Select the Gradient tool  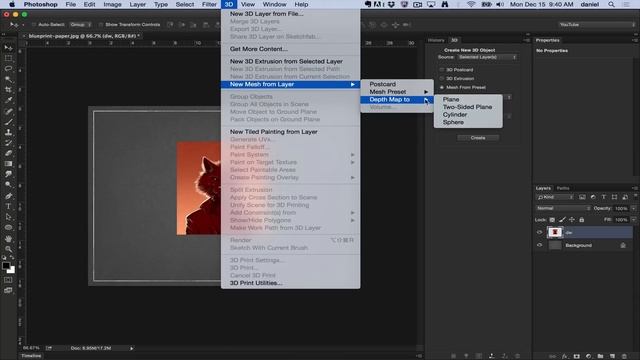(8, 164)
